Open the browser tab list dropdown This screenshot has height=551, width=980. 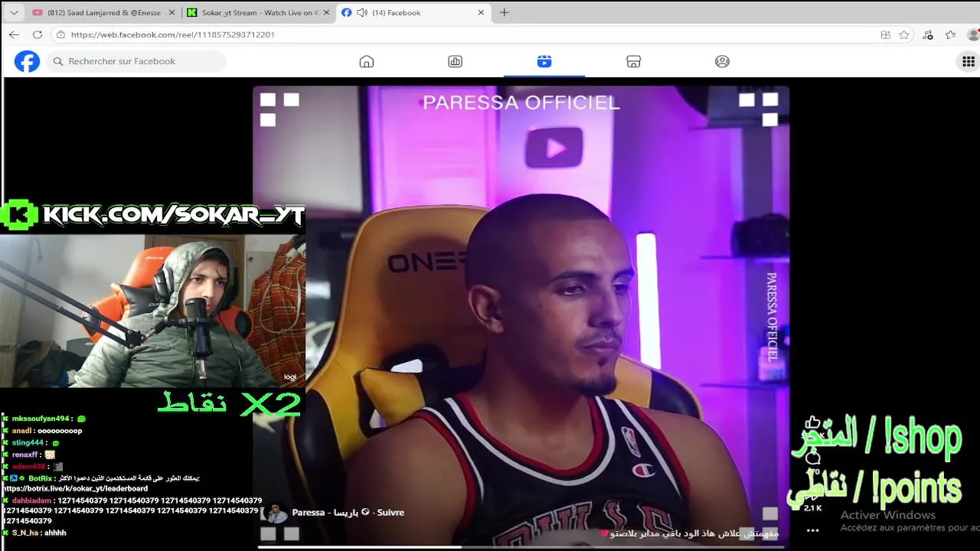coord(14,12)
